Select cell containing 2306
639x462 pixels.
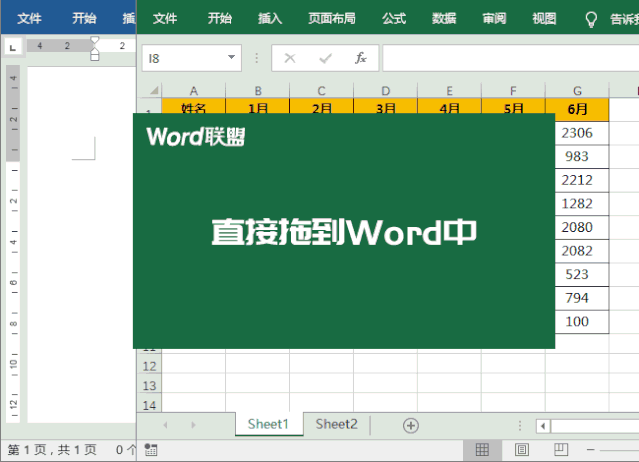coord(577,132)
